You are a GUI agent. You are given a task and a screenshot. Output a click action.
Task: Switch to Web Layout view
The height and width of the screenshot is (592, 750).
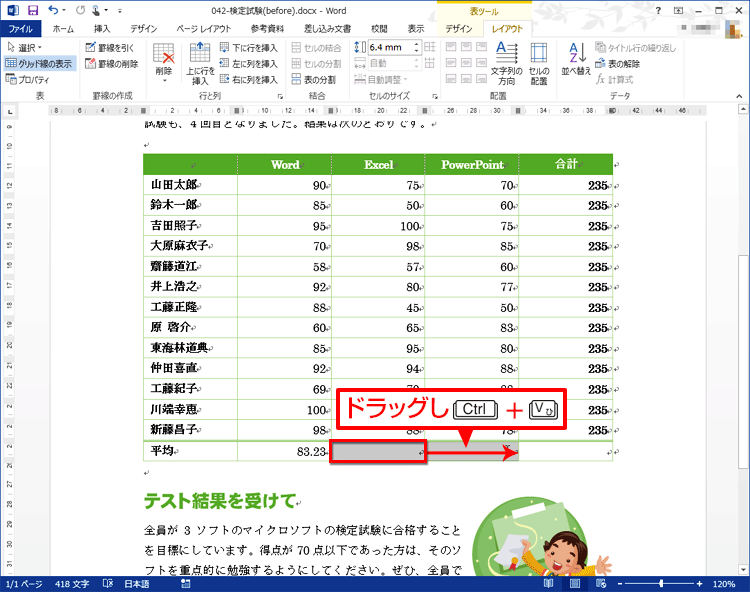pyautogui.click(x=601, y=584)
